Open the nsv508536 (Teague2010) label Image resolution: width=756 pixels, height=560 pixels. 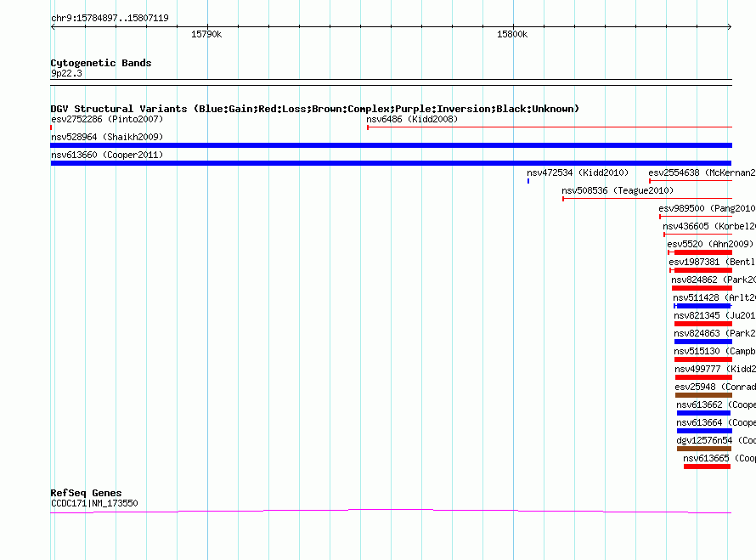[x=618, y=190]
